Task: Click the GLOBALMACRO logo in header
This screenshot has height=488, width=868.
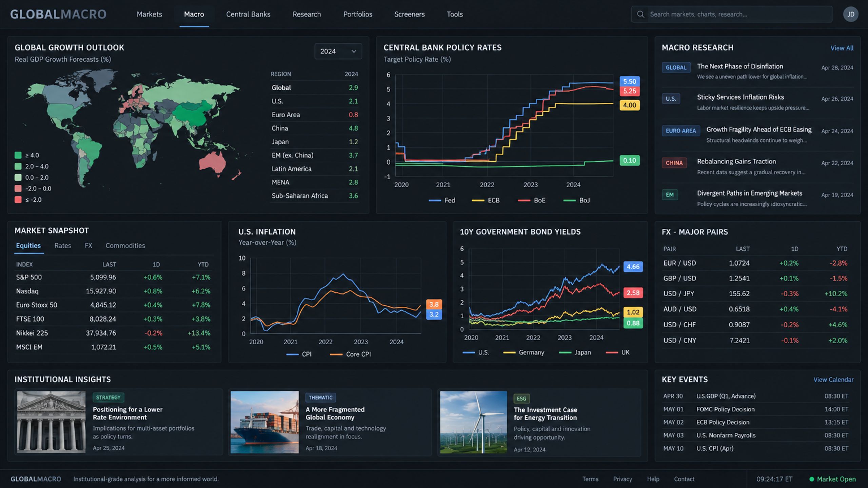Action: [x=58, y=14]
